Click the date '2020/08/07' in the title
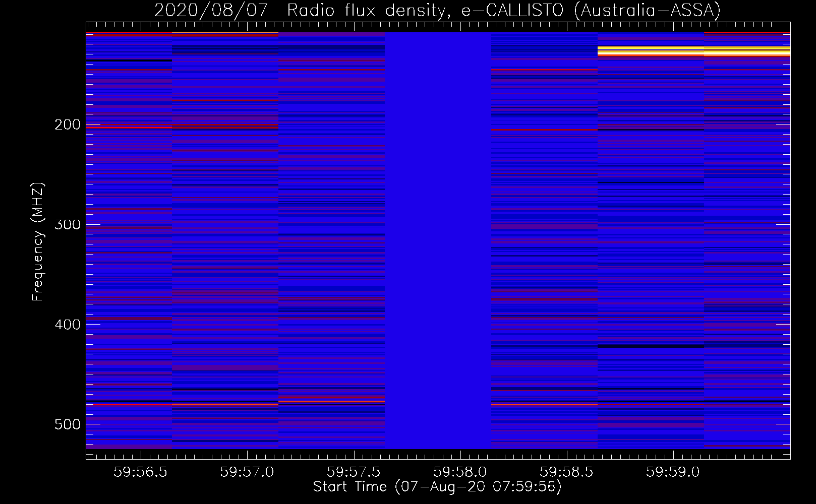816x504 pixels. [x=211, y=10]
